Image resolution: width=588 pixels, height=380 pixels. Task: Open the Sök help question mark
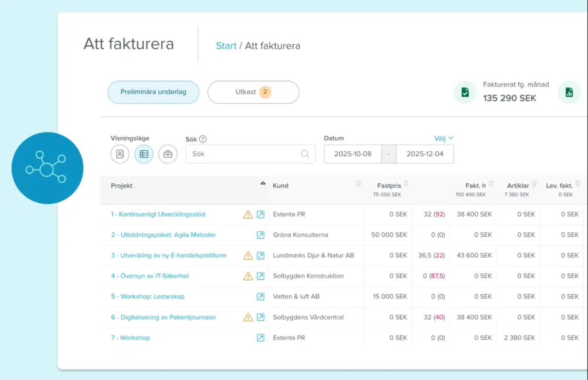click(203, 139)
